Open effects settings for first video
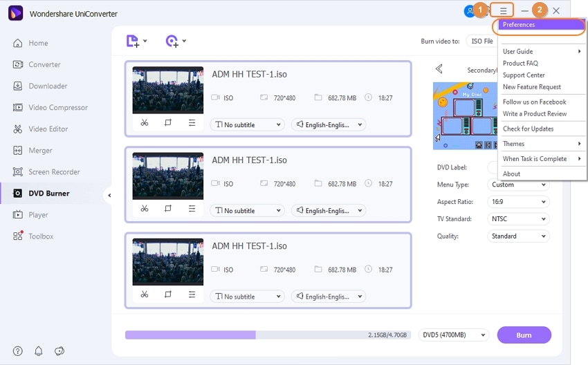This screenshot has height=365, width=588. [192, 122]
